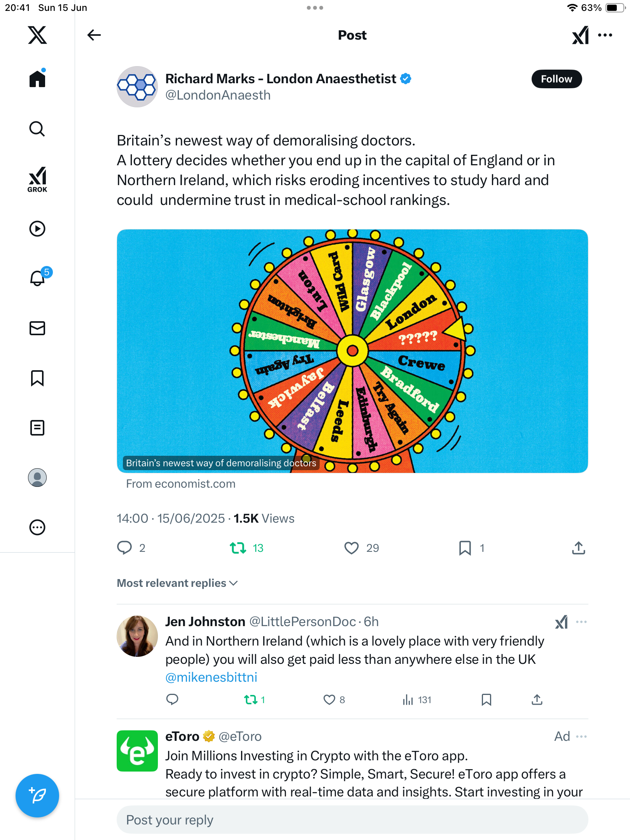
Task: Open the sidebar More circle menu
Action: (37, 527)
